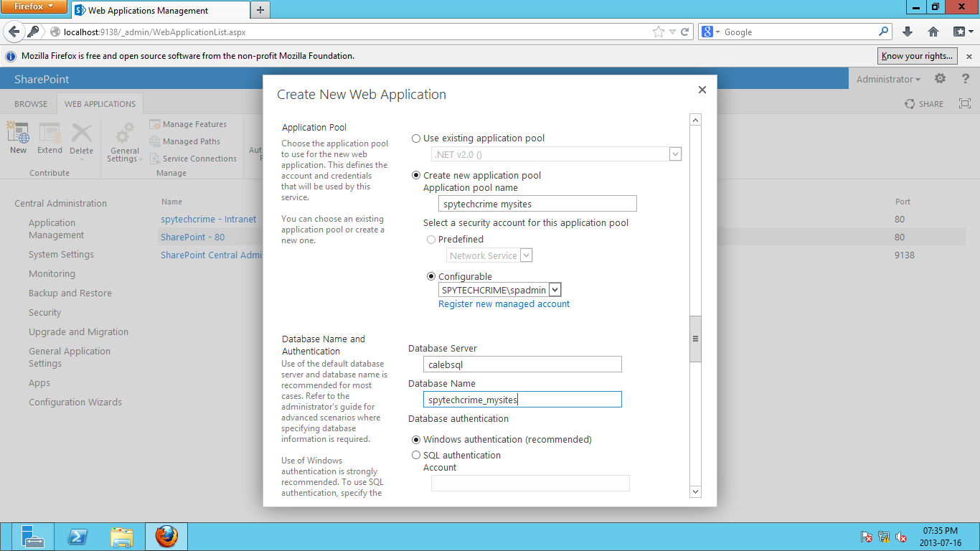
Task: Click the dialog vertical scrollbar thumb
Action: click(695, 339)
